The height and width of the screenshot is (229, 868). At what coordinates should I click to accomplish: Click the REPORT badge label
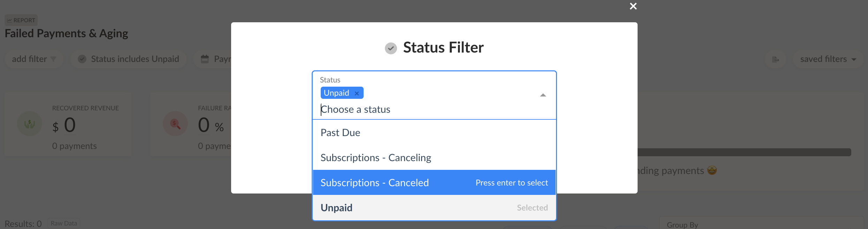(21, 20)
